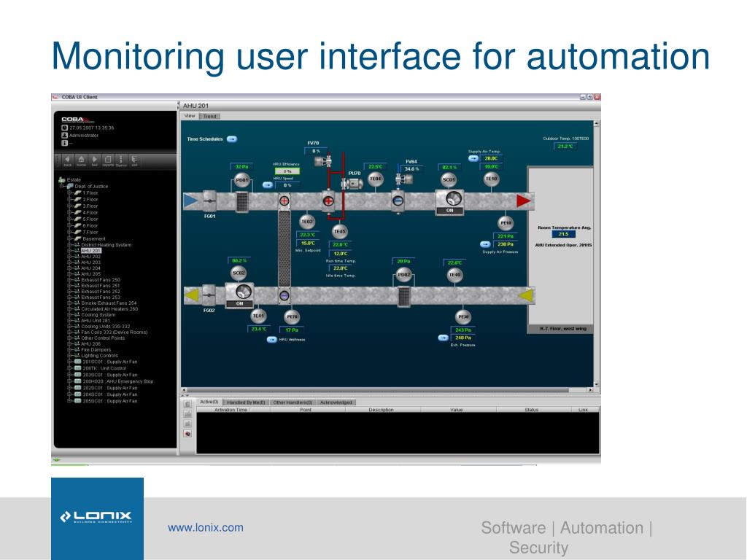Select the TE02 temperature sensor

tap(307, 222)
